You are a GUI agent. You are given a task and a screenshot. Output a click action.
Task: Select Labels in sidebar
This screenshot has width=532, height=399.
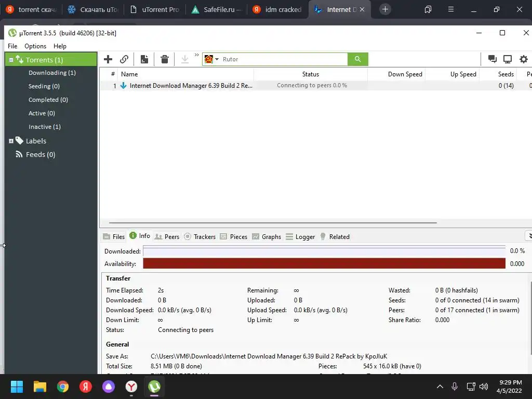click(x=36, y=141)
